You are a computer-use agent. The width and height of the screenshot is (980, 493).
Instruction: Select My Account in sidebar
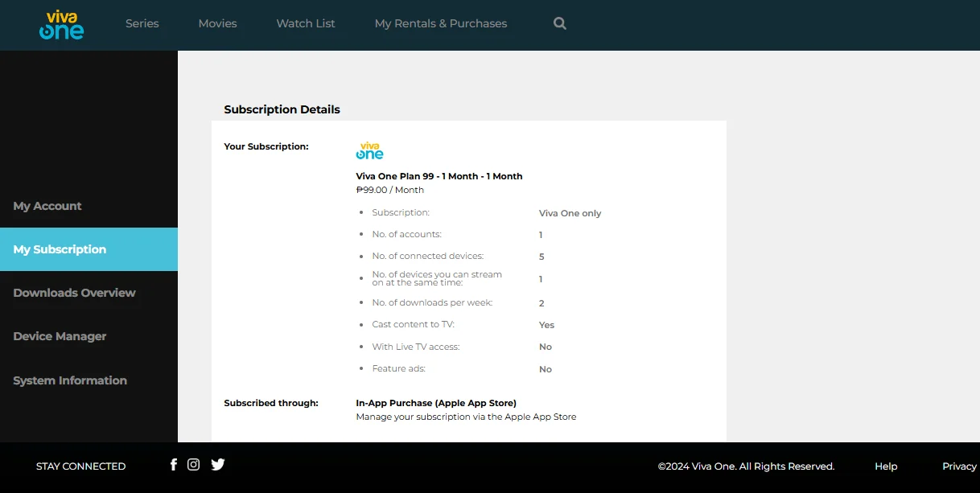(x=89, y=206)
